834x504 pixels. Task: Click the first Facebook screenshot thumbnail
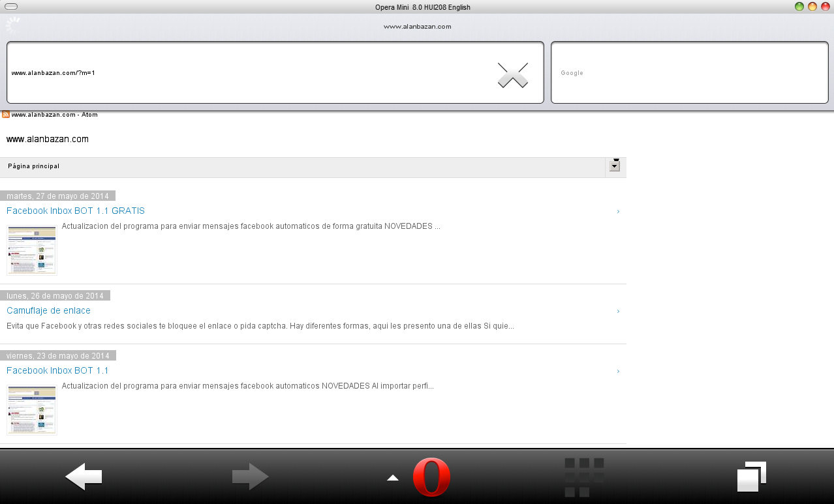[31, 249]
